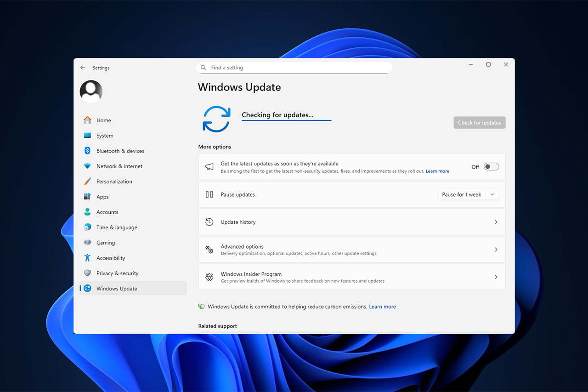Click the user profile avatar picture

pyautogui.click(x=91, y=91)
